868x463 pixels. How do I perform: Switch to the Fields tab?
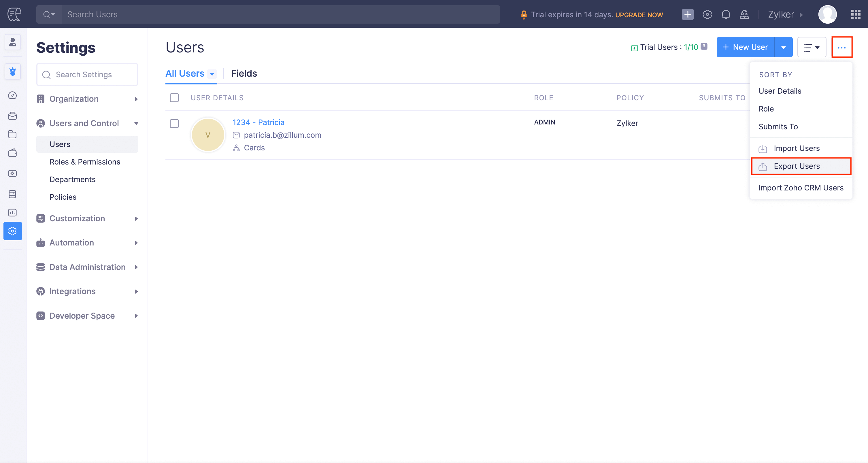(244, 73)
